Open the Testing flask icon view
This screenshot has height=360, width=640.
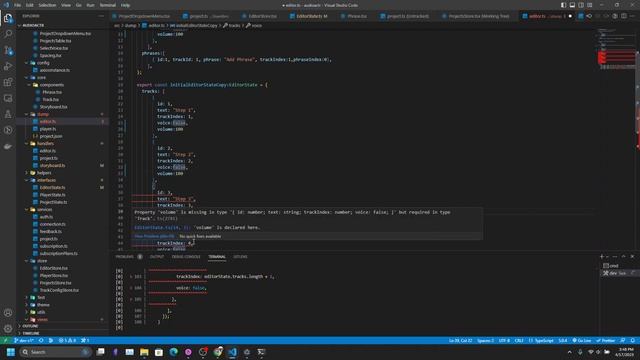click(x=8, y=114)
